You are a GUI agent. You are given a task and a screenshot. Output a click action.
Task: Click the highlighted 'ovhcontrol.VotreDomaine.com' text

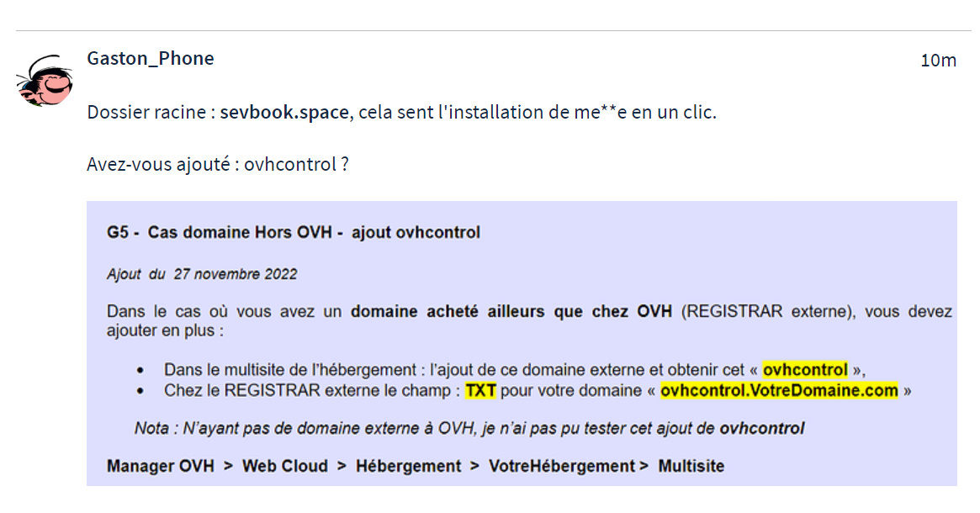click(x=779, y=391)
